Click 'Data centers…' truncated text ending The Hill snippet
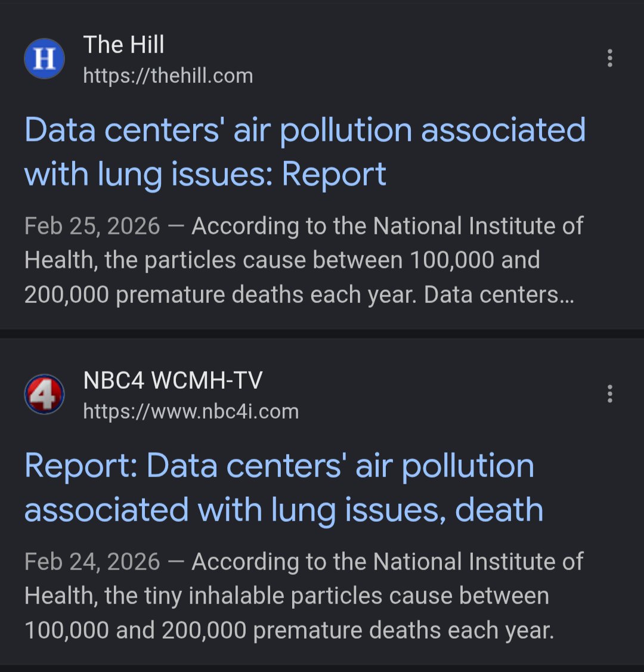 pos(499,295)
